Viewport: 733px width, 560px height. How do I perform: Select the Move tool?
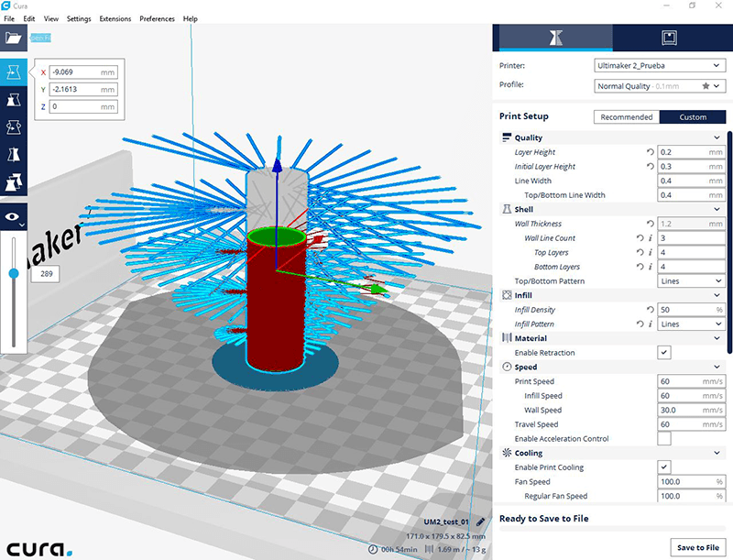click(13, 72)
